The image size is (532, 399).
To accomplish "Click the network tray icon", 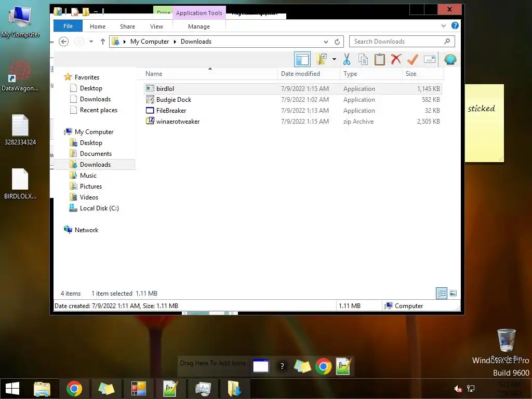I will tap(471, 389).
